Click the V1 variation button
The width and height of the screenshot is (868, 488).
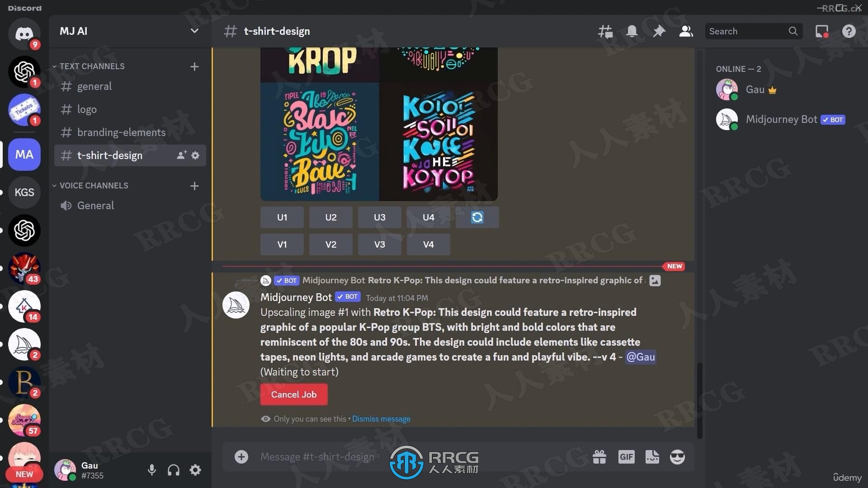click(282, 244)
